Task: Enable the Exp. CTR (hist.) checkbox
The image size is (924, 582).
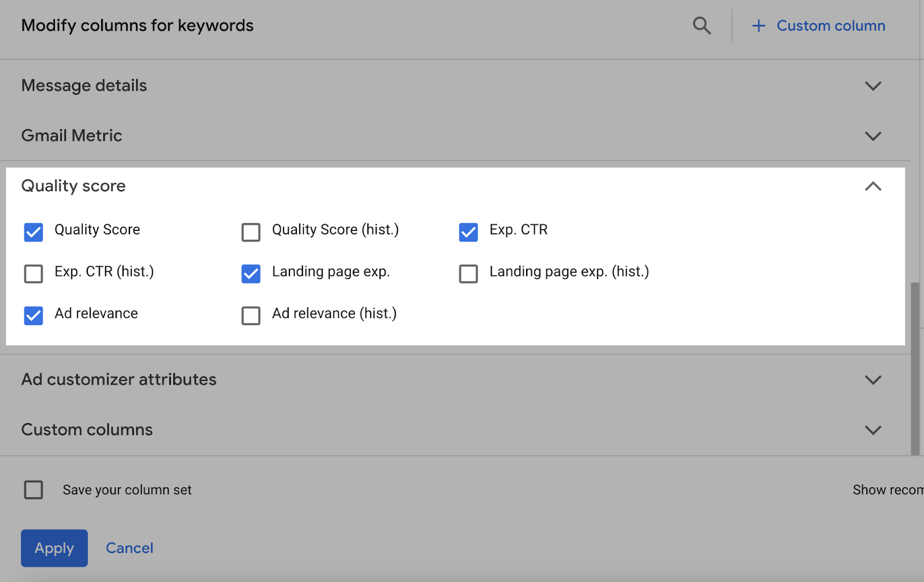Action: pyautogui.click(x=33, y=274)
